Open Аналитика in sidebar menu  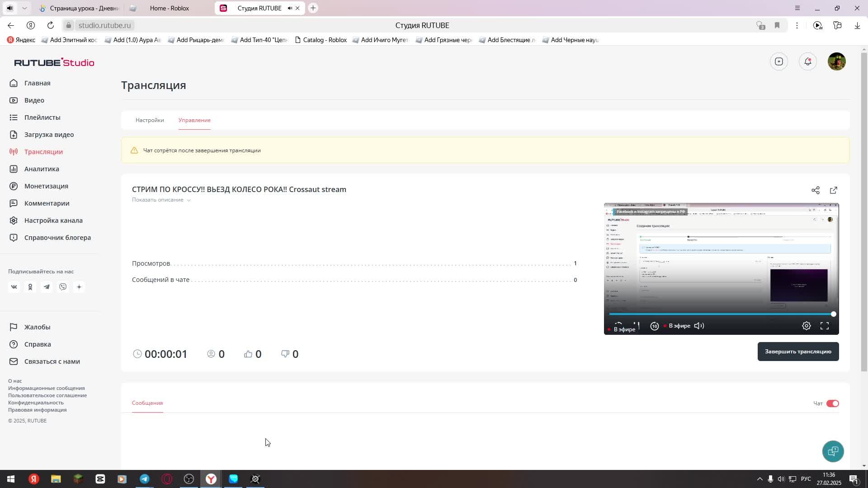pyautogui.click(x=42, y=169)
